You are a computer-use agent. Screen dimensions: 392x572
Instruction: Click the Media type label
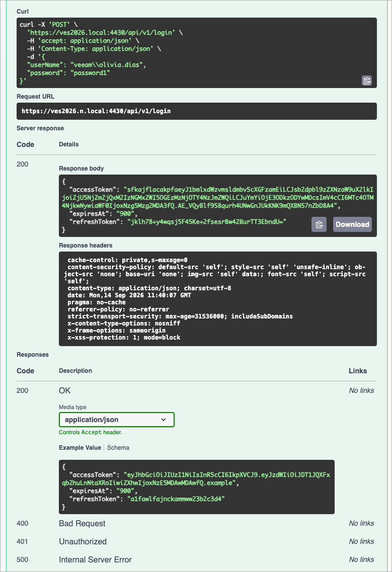click(x=72, y=407)
